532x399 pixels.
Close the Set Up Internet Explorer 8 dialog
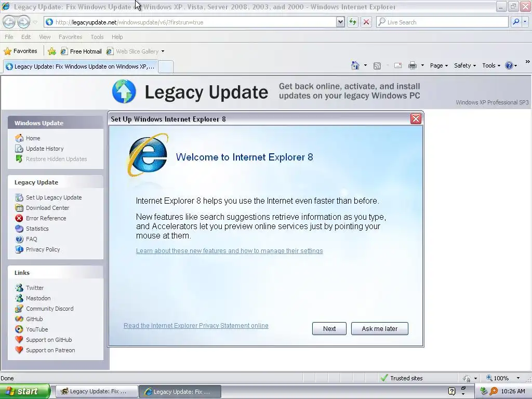coord(416,119)
